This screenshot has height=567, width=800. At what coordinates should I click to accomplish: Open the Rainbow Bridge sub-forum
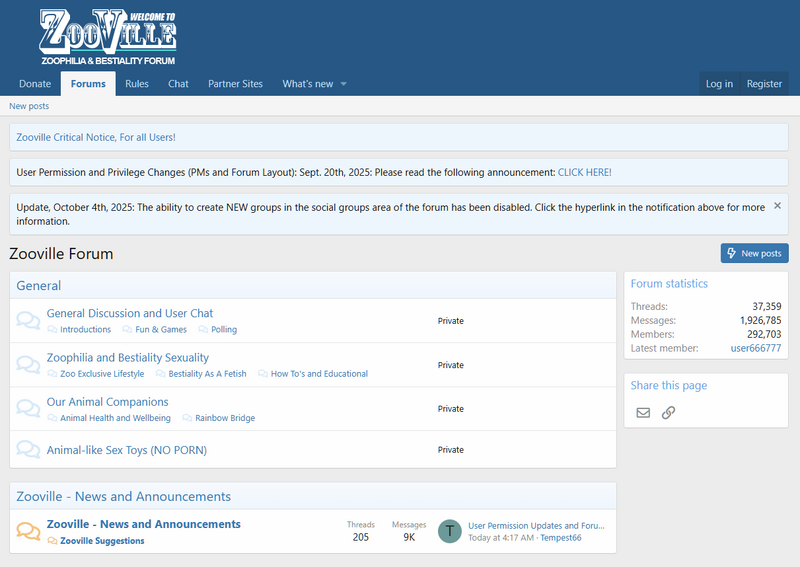pyautogui.click(x=225, y=418)
